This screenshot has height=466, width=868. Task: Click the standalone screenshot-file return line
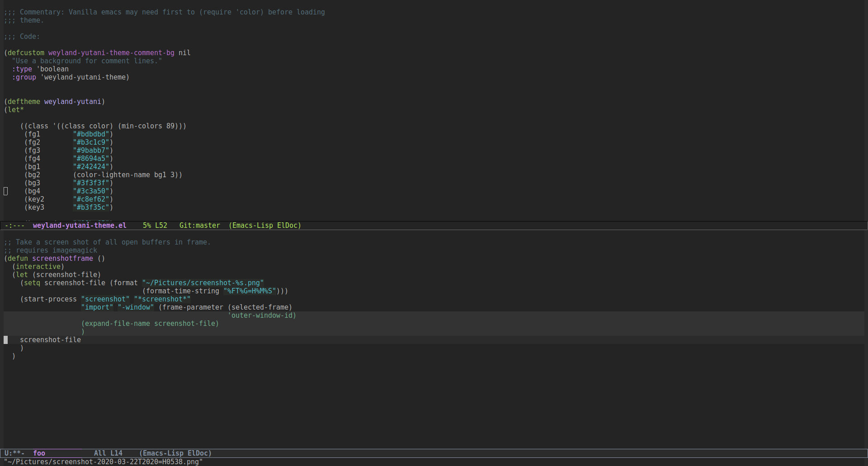[50, 339]
